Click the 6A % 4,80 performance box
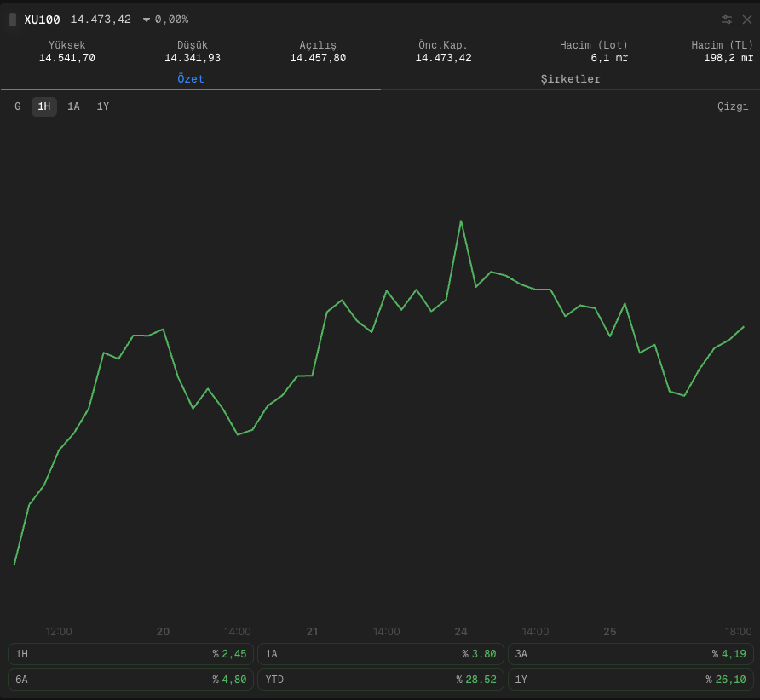760x700 pixels. pos(130,680)
